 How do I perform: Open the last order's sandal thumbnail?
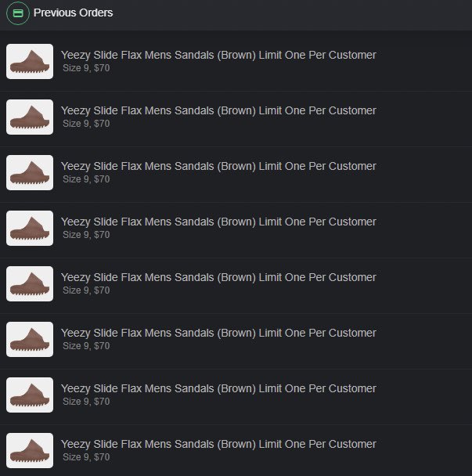pyautogui.click(x=30, y=450)
